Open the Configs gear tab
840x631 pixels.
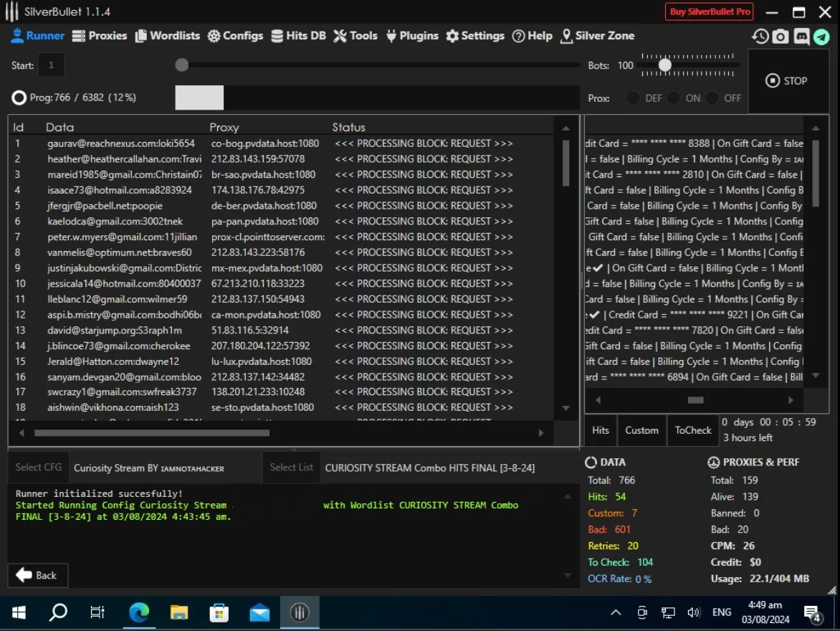(235, 36)
